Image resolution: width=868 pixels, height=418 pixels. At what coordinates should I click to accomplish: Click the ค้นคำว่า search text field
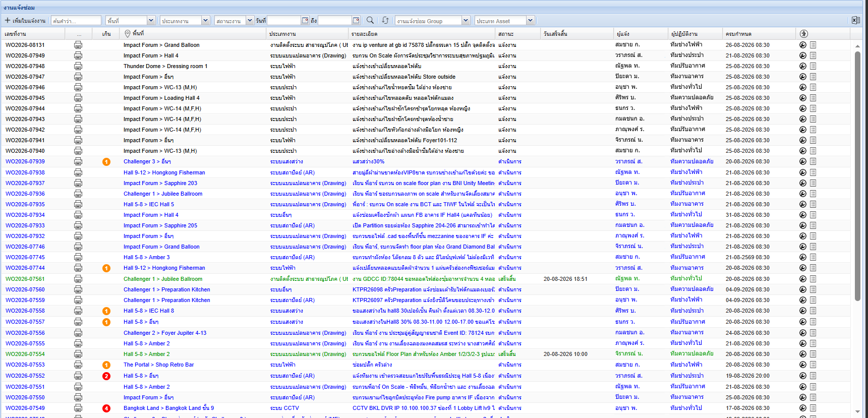76,21
